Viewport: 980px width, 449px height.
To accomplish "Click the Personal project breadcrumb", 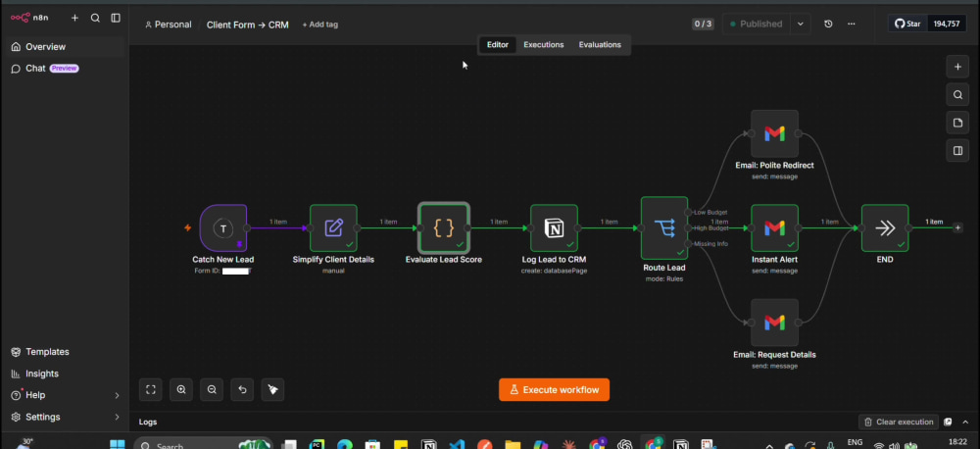I will coord(169,25).
